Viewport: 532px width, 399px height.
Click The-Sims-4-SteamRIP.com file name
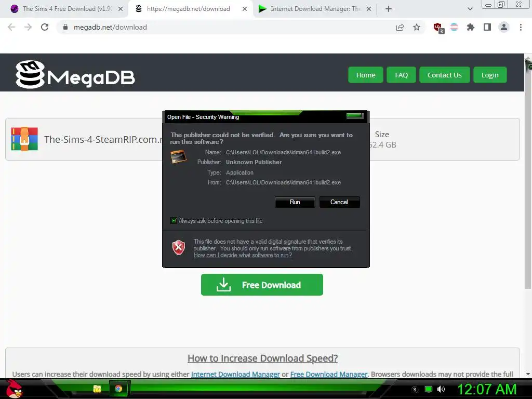[103, 139]
